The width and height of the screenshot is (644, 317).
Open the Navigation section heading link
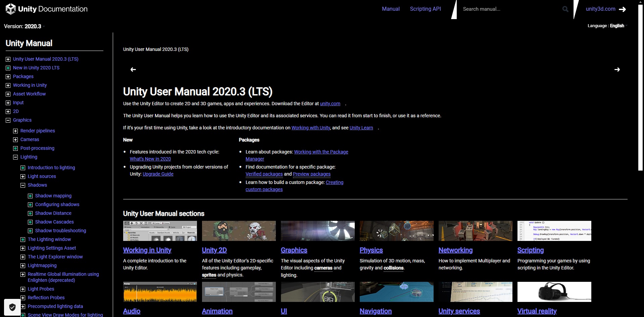pyautogui.click(x=376, y=311)
